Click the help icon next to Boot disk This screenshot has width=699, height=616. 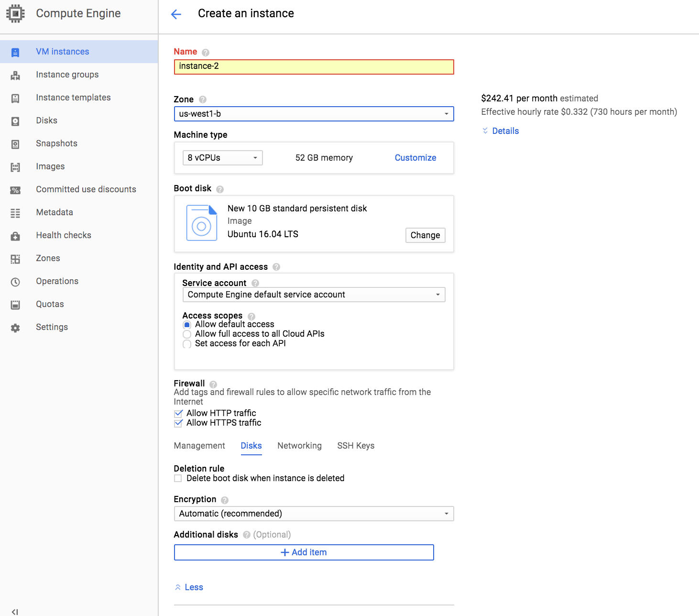220,189
